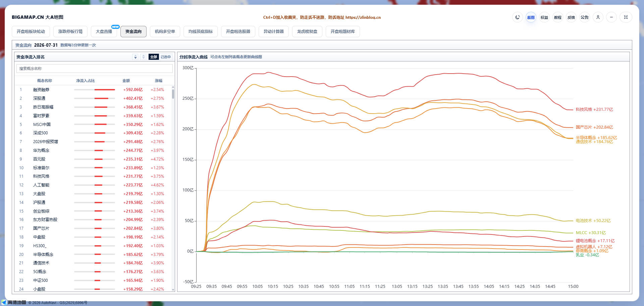Click the 截图 screenshot button
This screenshot has width=644, height=306.
(531, 17)
